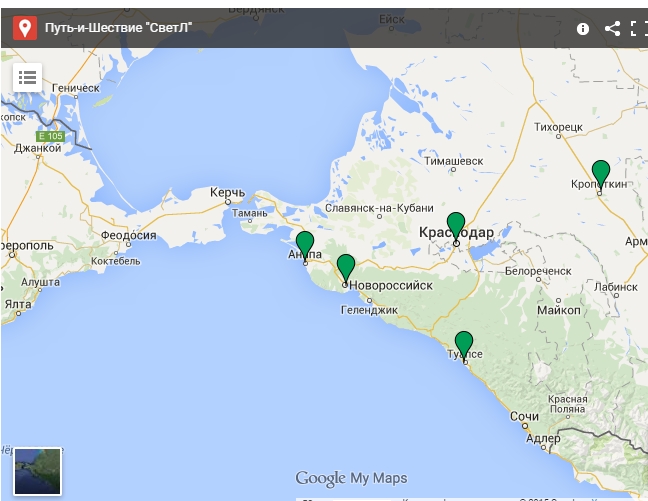This screenshot has height=501, width=648.
Task: Click the Джанкой city label
Action: click(x=38, y=148)
